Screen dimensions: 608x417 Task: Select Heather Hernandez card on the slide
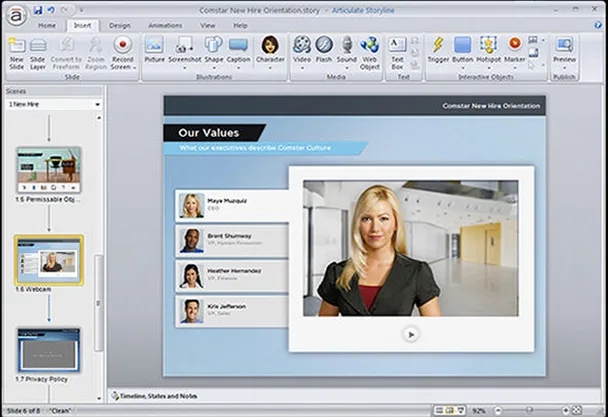point(233,276)
